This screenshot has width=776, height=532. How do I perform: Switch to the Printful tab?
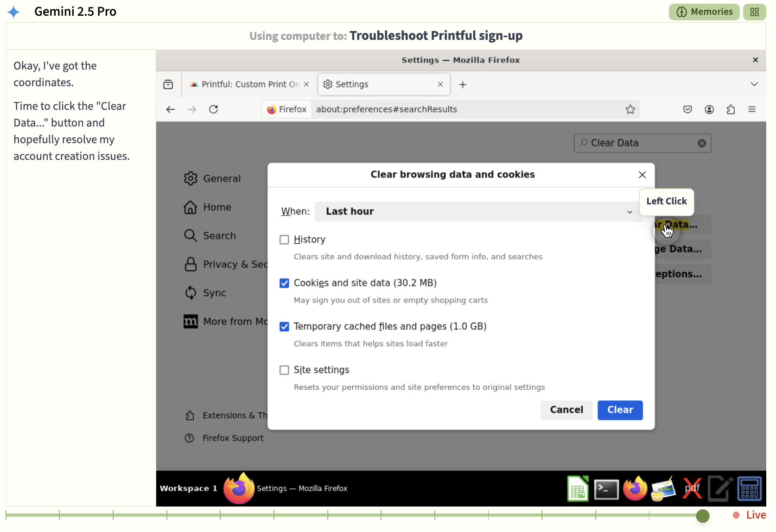(250, 84)
